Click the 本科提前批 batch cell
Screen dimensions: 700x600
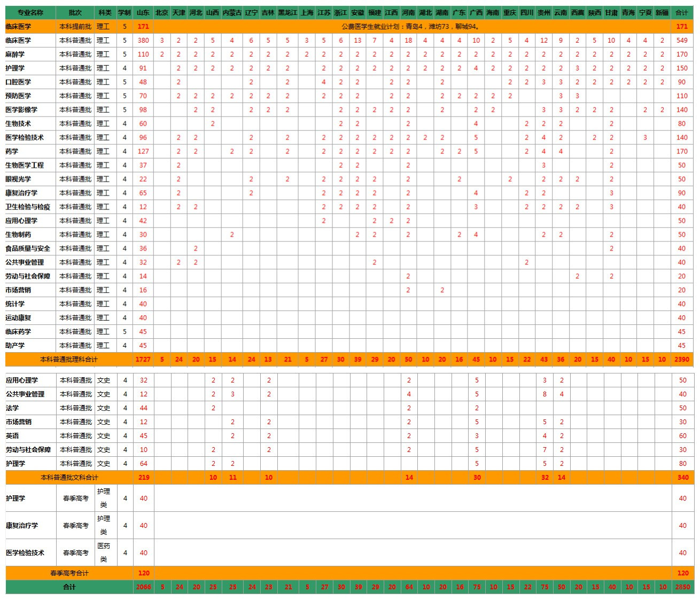pyautogui.click(x=75, y=26)
